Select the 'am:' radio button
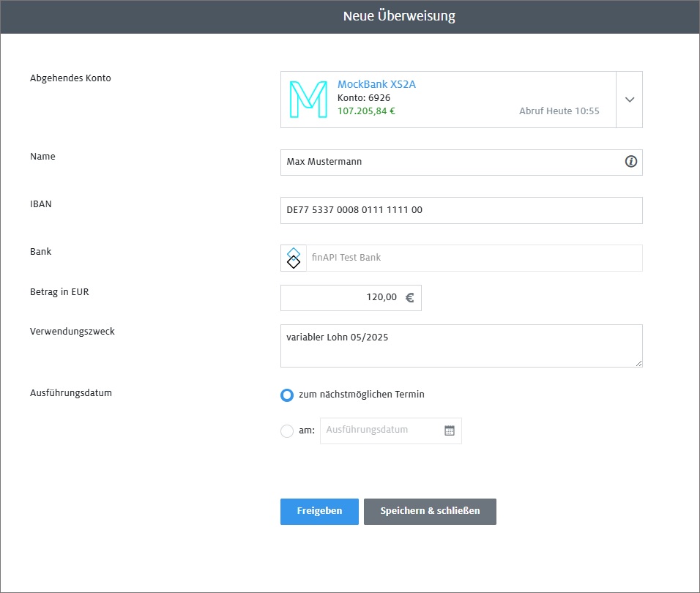The width and height of the screenshot is (700, 593). point(287,431)
